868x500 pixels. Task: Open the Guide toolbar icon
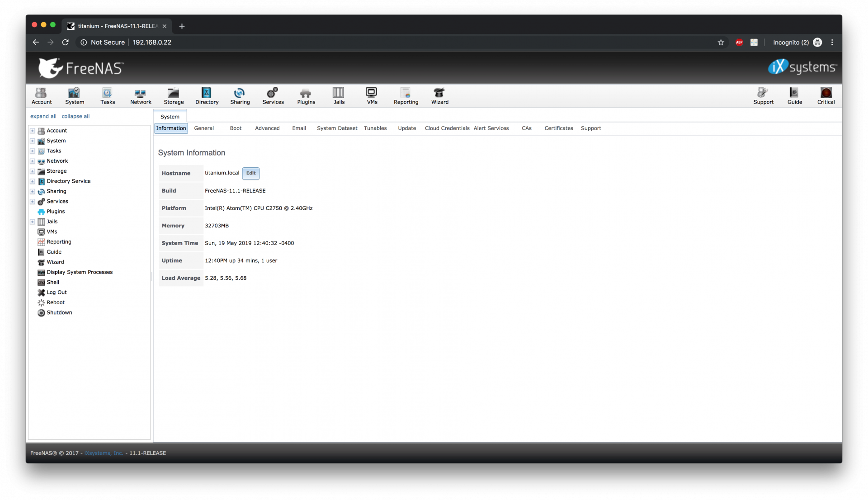coord(795,96)
